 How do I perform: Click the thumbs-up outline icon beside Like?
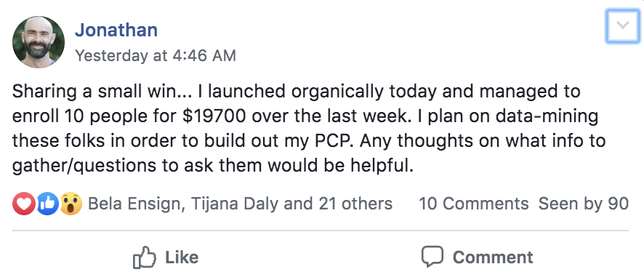(x=145, y=257)
